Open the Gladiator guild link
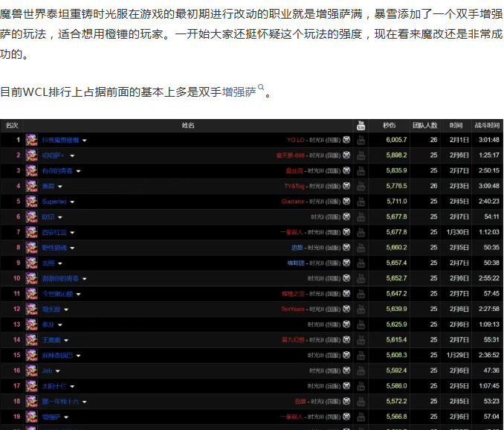Screen dimensions: 504x430 click(x=293, y=202)
